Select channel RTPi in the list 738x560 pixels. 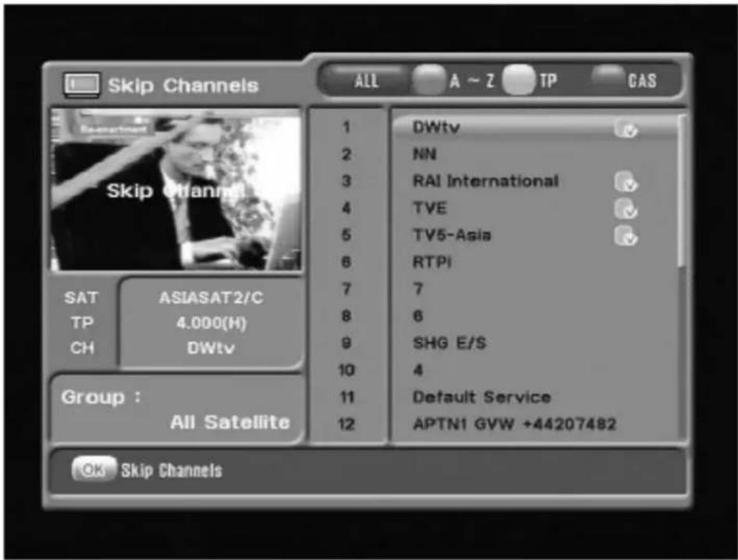click(x=536, y=262)
